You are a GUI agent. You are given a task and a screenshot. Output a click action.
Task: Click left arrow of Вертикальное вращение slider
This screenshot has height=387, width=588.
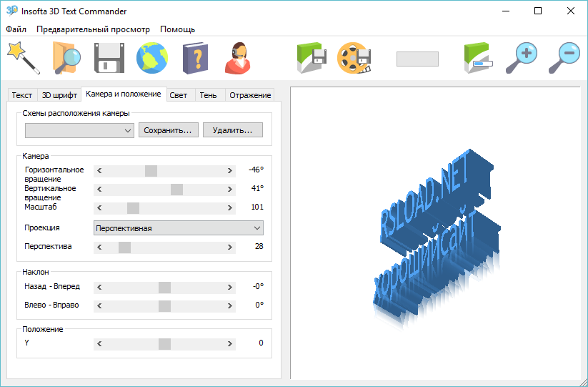coord(99,189)
